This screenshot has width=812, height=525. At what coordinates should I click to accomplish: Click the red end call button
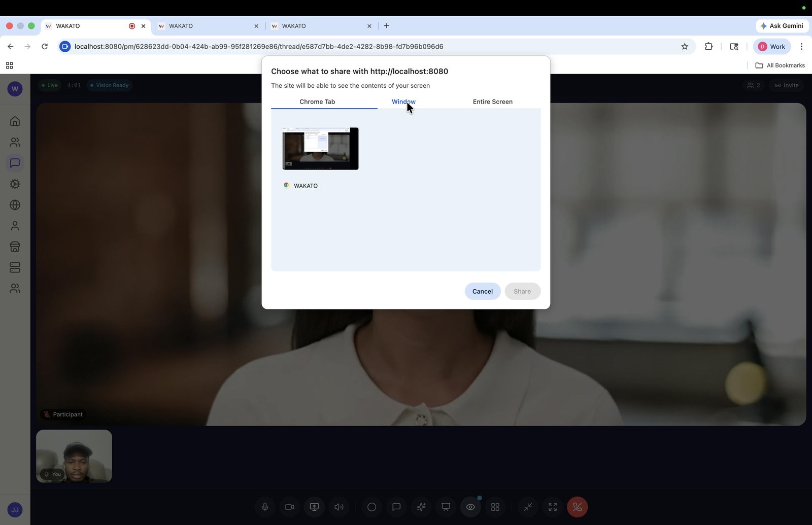pos(577,507)
